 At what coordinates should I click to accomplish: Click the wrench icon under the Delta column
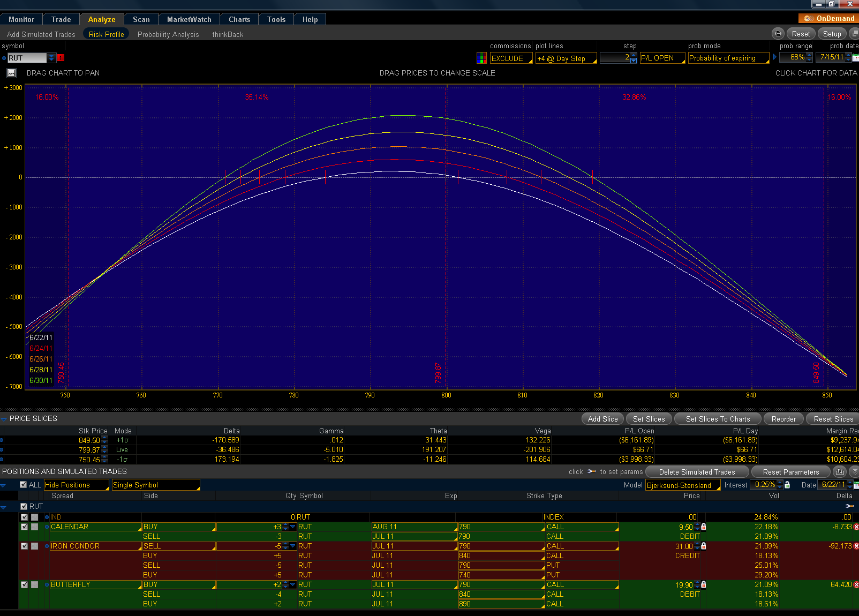tap(849, 506)
